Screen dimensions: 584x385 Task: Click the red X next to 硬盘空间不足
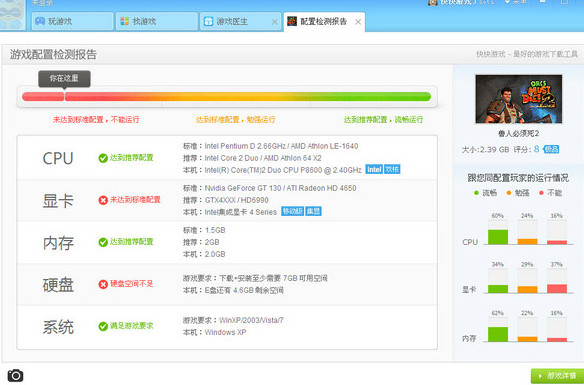(x=103, y=284)
